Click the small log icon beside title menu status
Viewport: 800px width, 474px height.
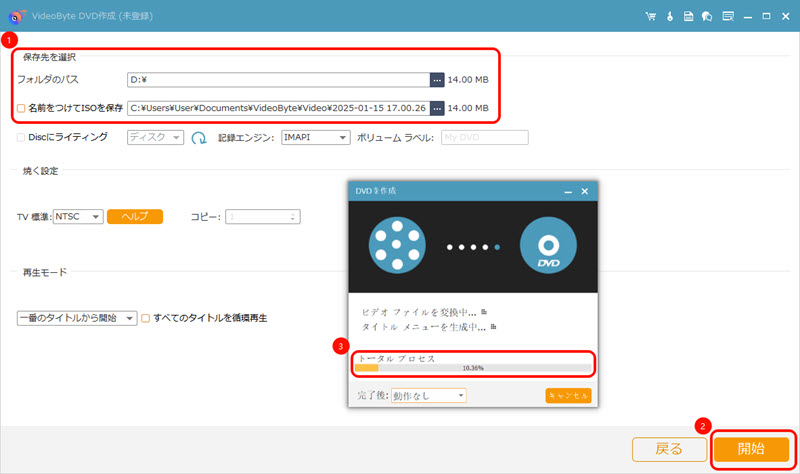493,327
